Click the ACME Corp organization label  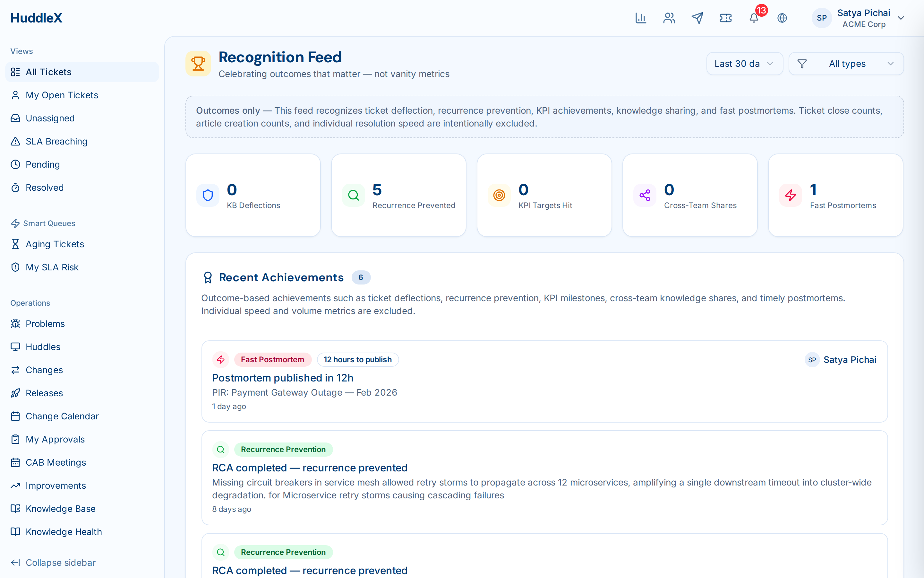coord(864,24)
